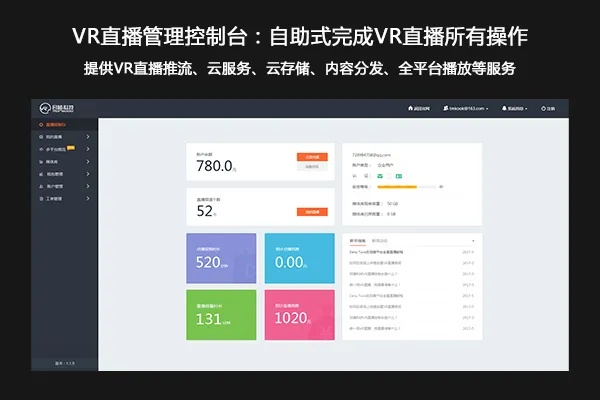The image size is (600, 400).
Task: Click the home icon in the top bar
Action: (x=410, y=108)
